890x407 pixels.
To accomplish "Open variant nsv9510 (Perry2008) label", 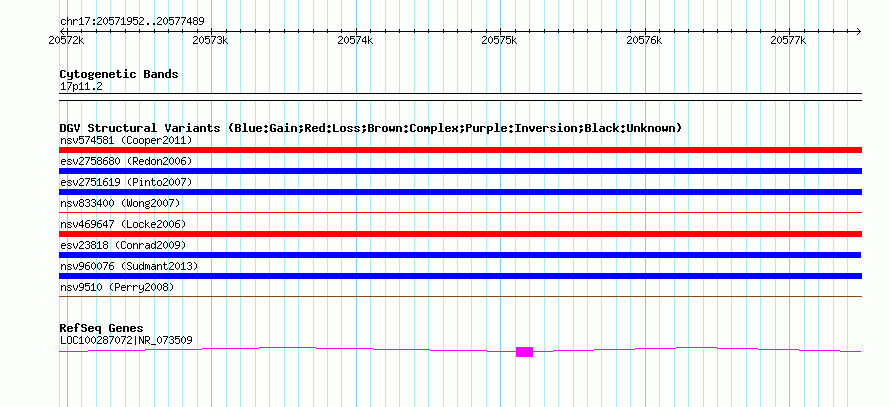I will [x=117, y=287].
